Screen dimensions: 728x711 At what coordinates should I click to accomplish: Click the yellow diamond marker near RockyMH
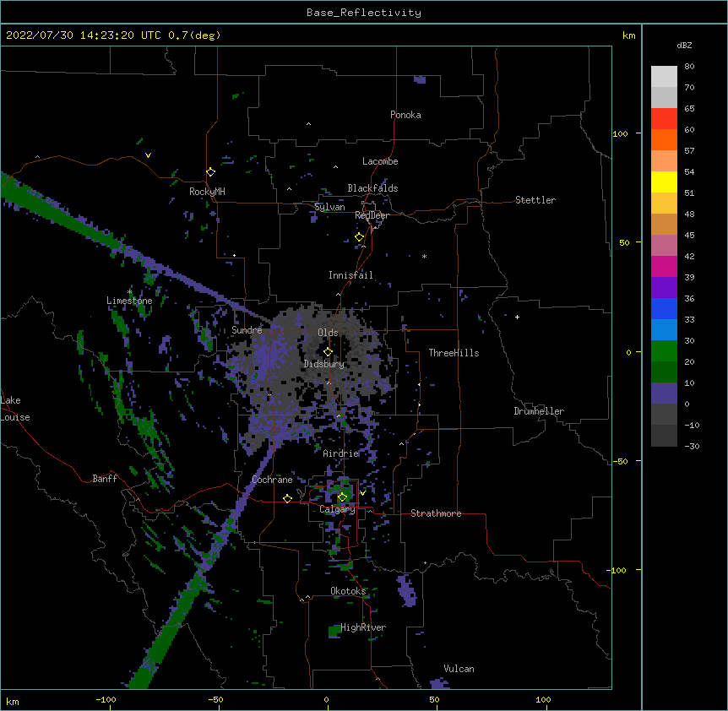pos(211,171)
